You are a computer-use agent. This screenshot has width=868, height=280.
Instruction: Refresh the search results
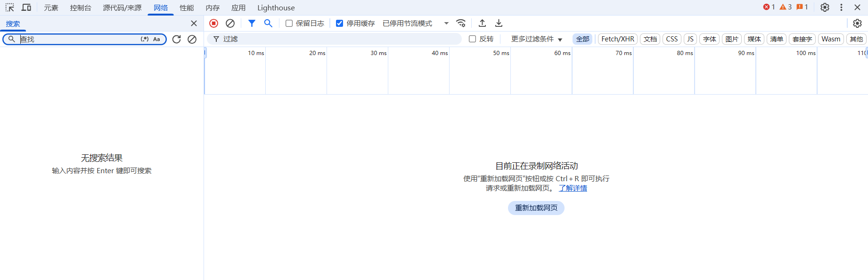[177, 39]
